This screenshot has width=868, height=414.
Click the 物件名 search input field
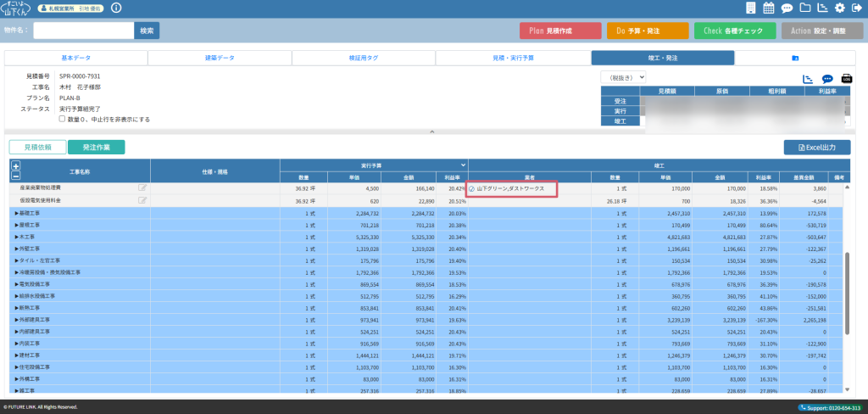[x=83, y=31]
